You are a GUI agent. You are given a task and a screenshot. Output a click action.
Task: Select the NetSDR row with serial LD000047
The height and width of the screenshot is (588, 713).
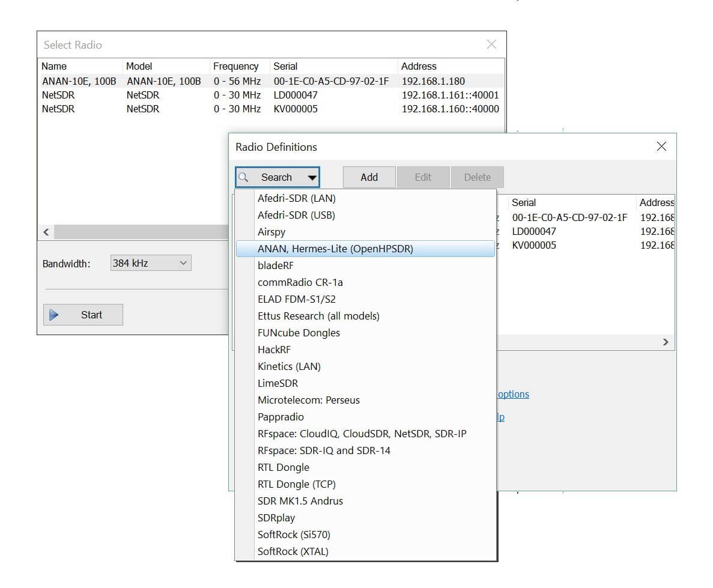point(180,94)
